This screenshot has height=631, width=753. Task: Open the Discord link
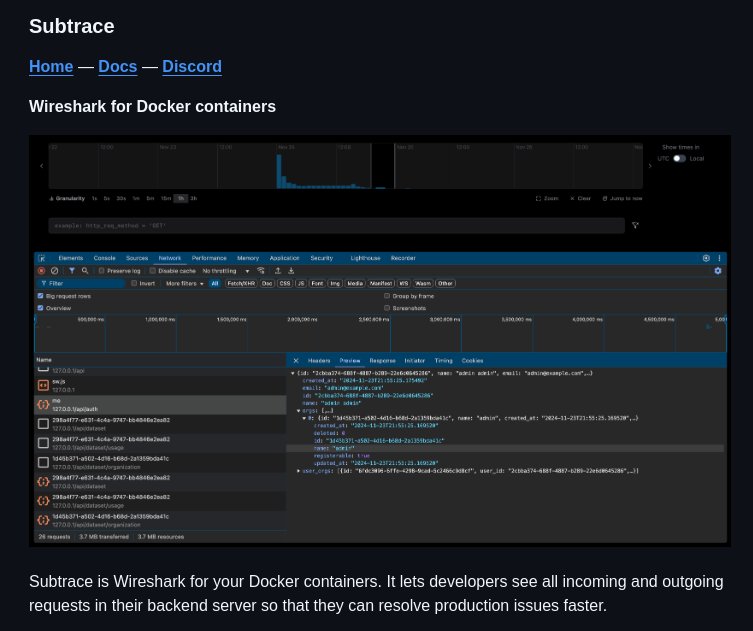[192, 66]
